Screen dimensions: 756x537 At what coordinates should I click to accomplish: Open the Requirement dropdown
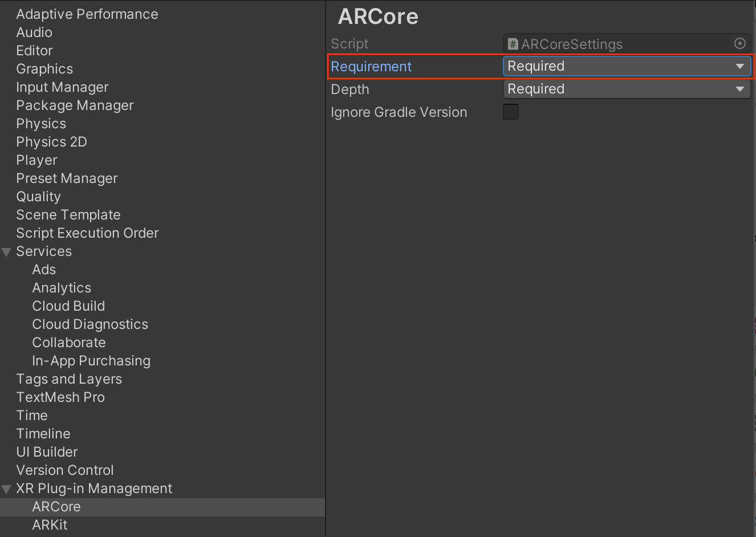626,66
